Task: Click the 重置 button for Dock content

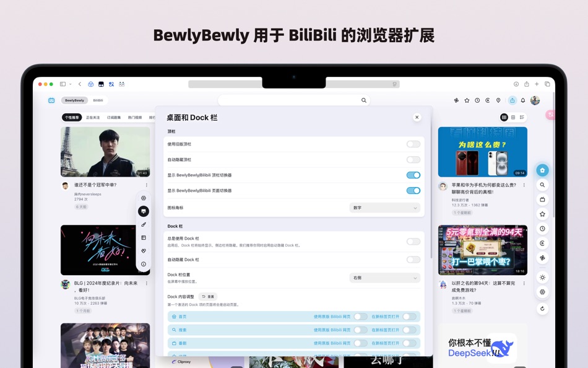Action: click(x=208, y=297)
